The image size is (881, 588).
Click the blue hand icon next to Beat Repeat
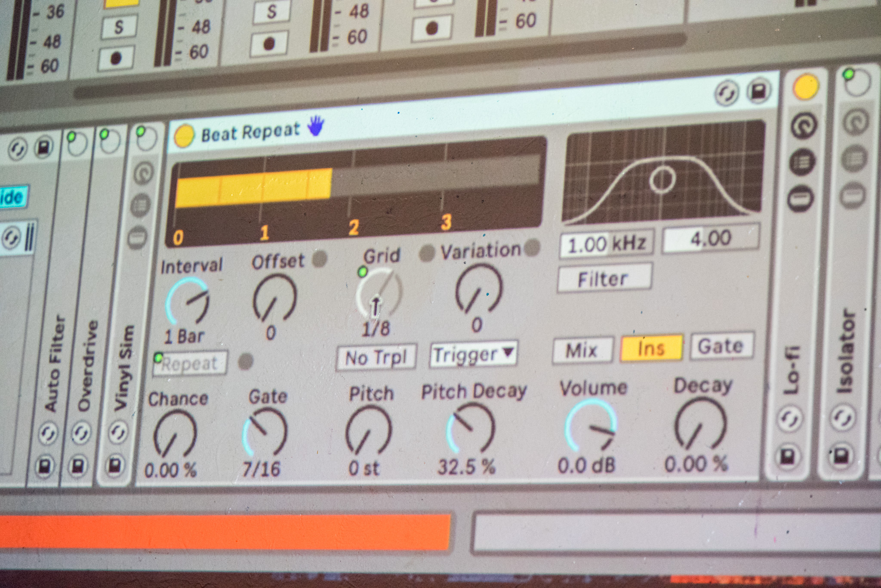[x=316, y=126]
